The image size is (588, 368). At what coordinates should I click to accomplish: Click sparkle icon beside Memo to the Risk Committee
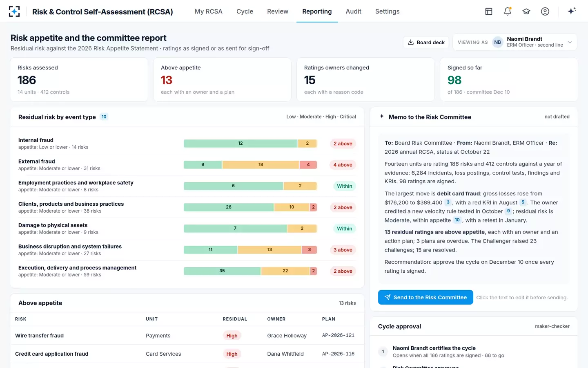(382, 117)
